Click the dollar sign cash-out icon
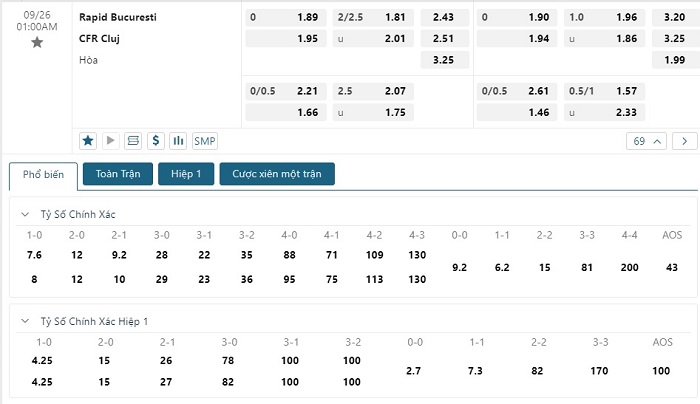700x404 pixels. click(x=156, y=141)
